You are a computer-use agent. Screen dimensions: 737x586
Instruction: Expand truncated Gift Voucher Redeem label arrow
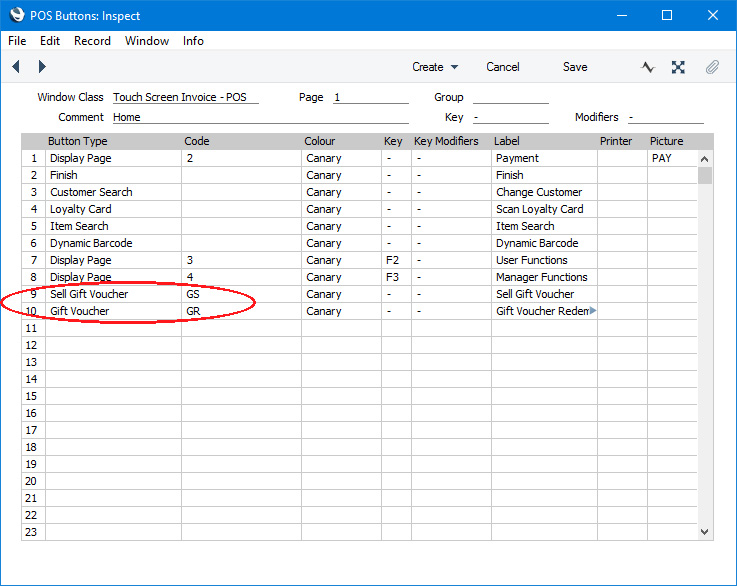[x=593, y=311]
